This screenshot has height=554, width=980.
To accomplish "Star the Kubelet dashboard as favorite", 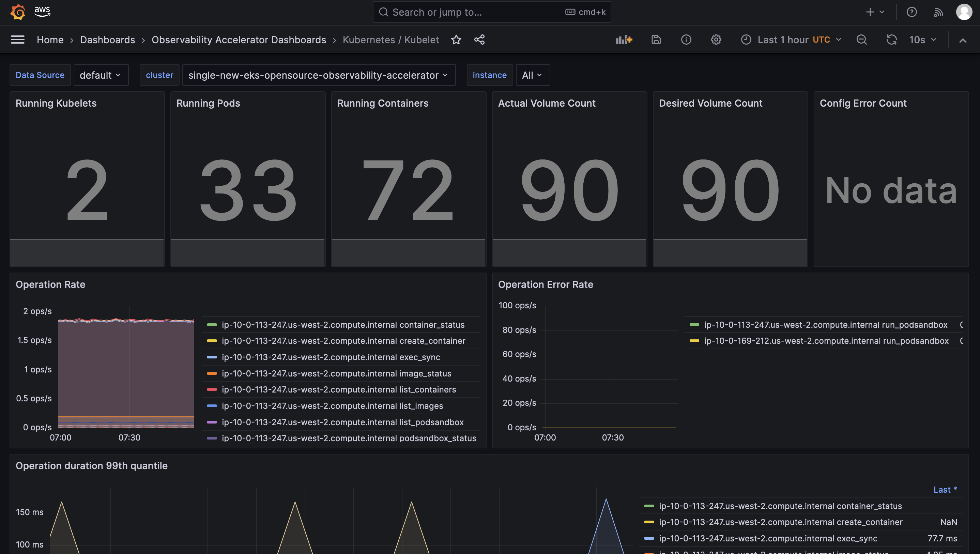I will (456, 40).
